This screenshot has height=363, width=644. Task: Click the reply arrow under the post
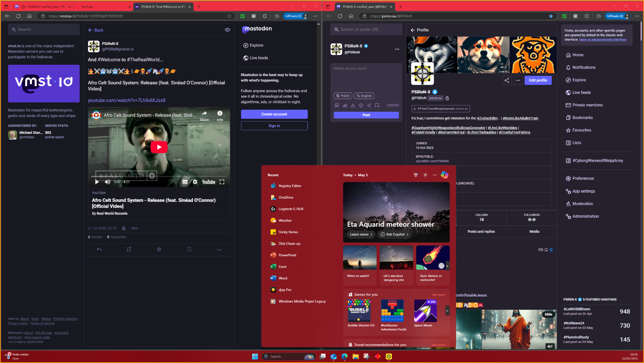99,249
